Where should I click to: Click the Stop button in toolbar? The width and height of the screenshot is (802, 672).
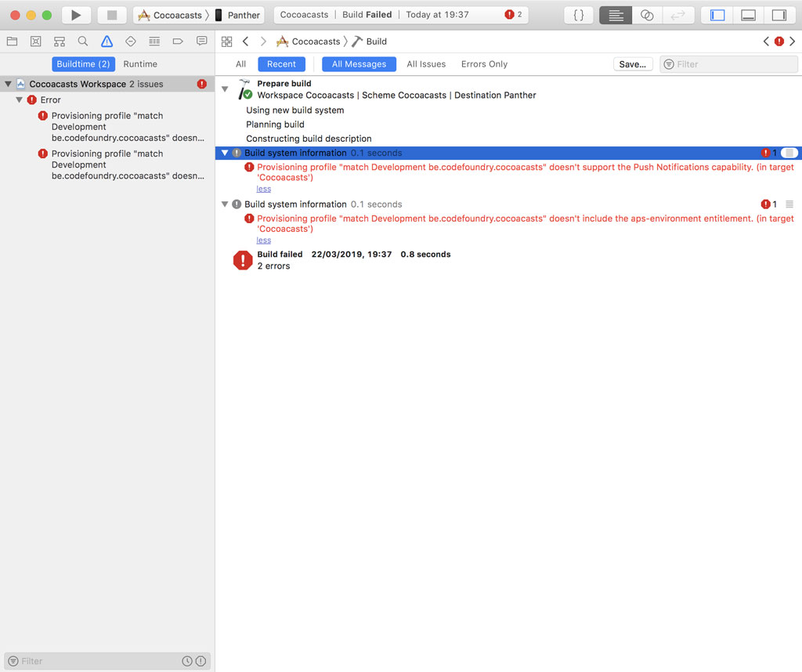[x=112, y=15]
